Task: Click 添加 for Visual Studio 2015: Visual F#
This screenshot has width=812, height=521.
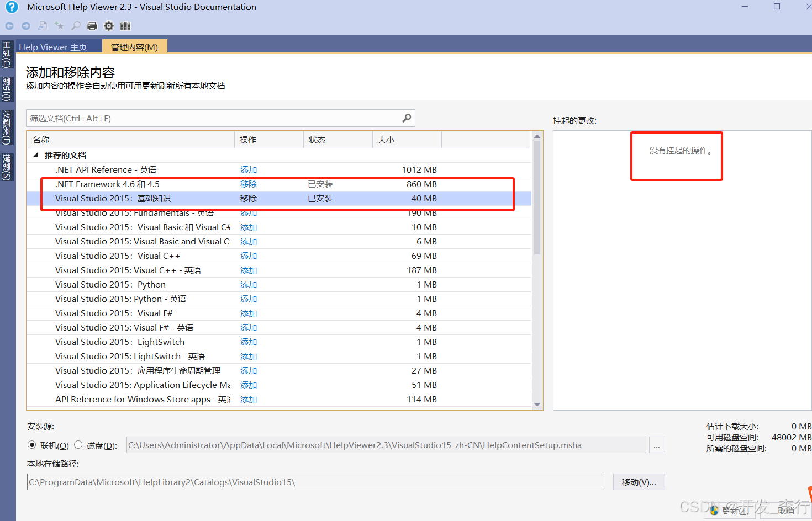Action: (x=249, y=313)
